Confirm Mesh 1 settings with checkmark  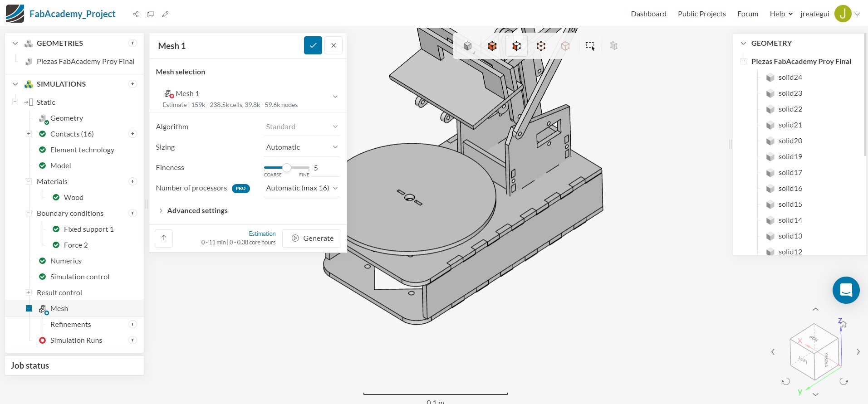coord(313,45)
